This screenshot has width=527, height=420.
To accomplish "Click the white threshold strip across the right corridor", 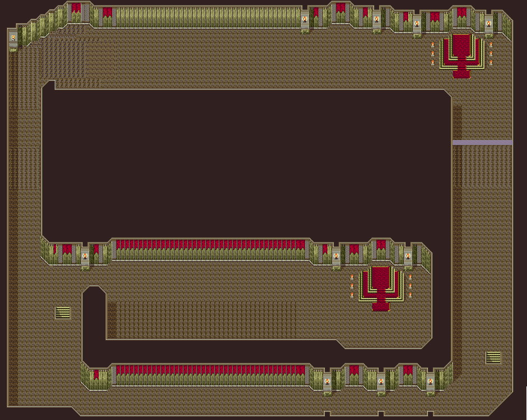I will click(482, 143).
